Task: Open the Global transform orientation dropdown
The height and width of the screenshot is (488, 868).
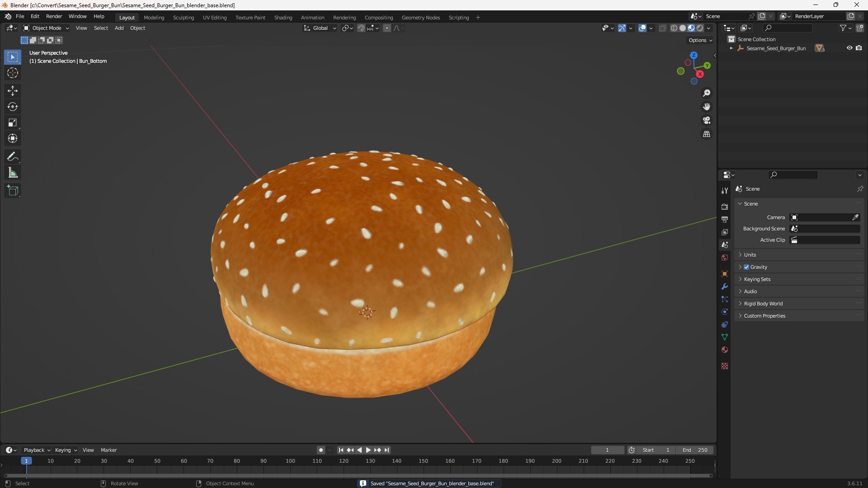Action: (320, 28)
